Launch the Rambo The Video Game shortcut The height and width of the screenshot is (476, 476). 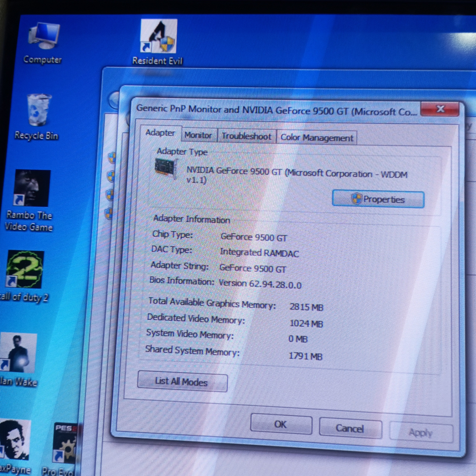tap(32, 188)
